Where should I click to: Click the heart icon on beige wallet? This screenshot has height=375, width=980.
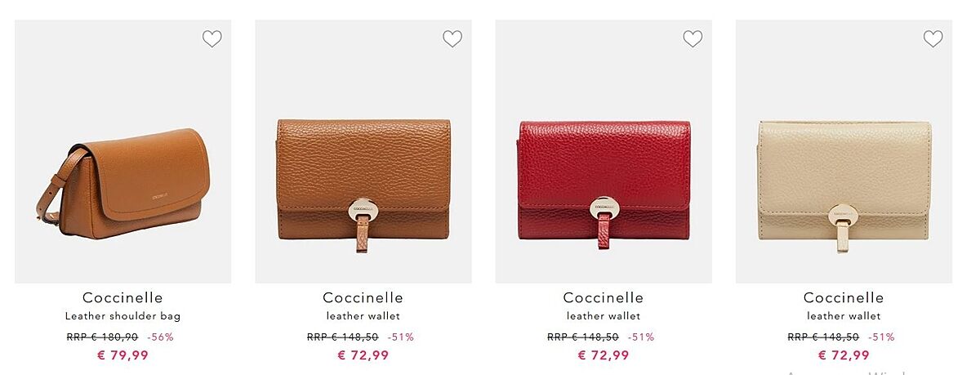coord(933,38)
